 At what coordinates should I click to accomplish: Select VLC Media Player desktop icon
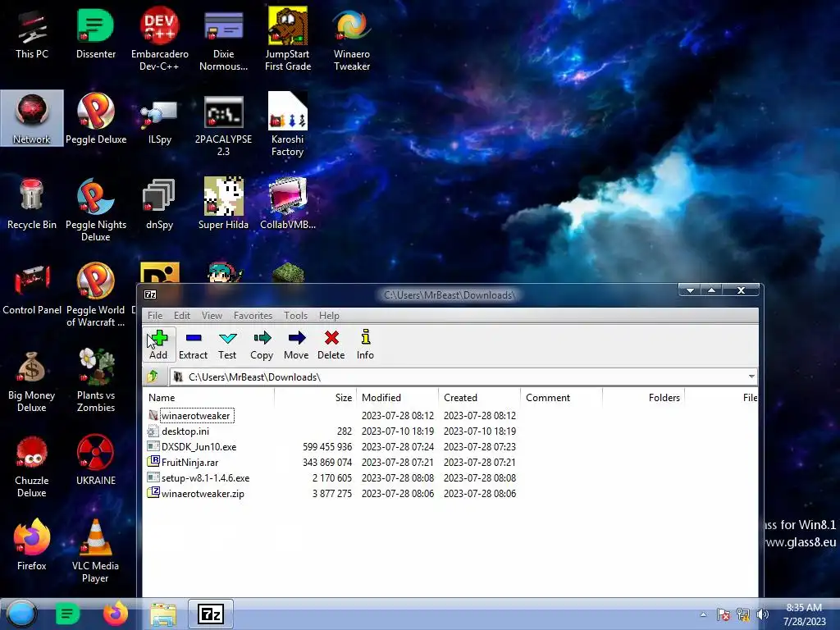tap(96, 551)
